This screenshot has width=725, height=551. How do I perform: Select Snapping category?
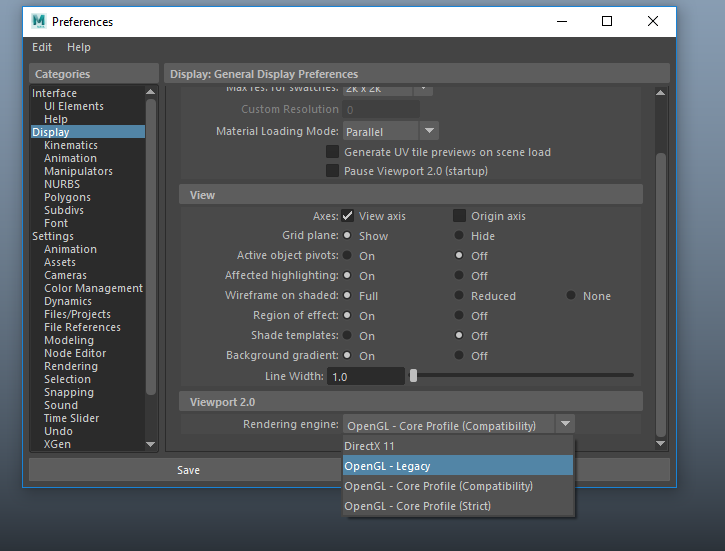(x=69, y=392)
